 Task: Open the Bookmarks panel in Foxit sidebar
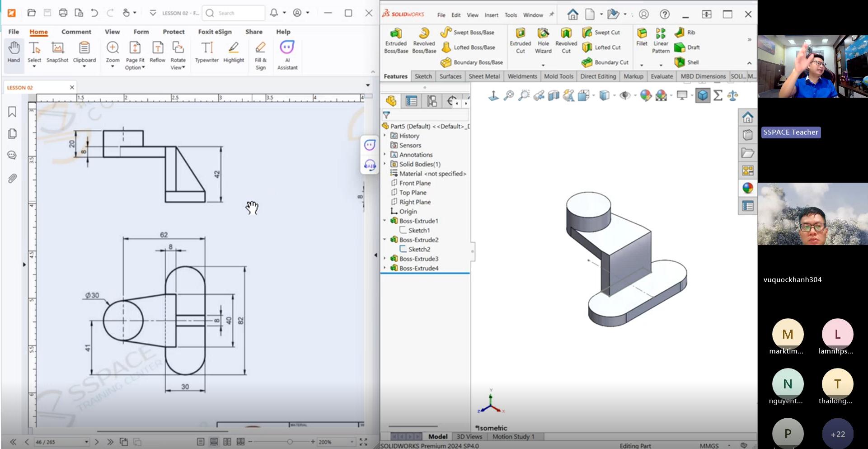point(12,112)
